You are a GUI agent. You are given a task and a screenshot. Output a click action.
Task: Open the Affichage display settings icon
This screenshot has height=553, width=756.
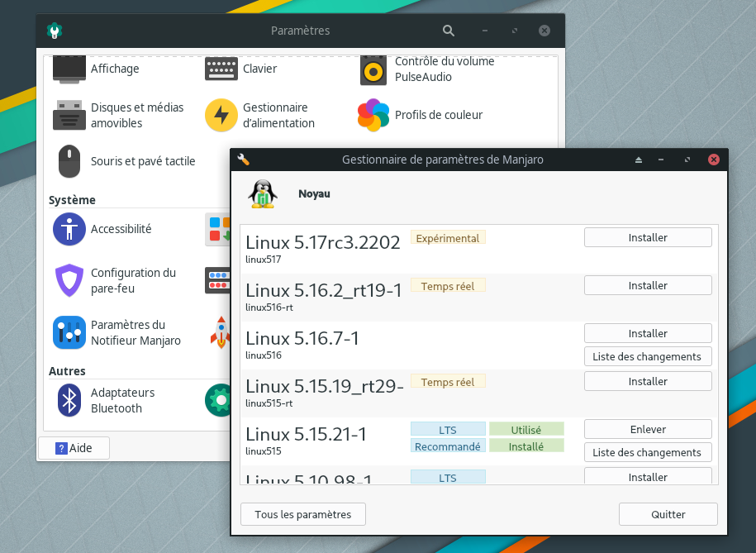(69, 69)
